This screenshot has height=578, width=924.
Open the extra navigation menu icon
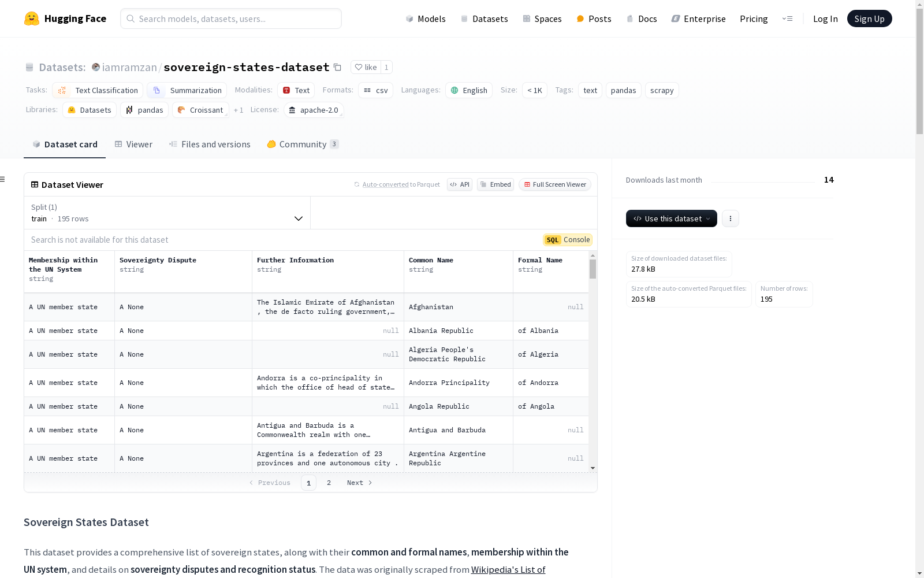point(787,18)
